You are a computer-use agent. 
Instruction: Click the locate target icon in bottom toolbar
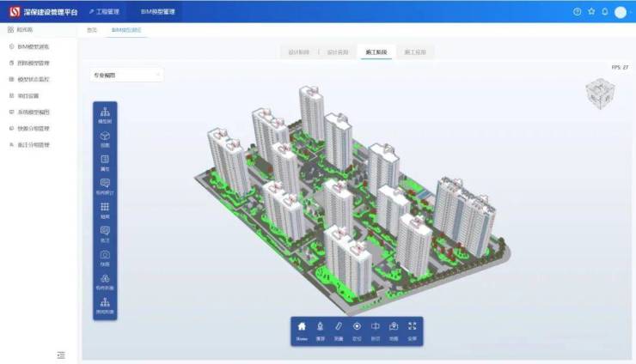pos(357,327)
